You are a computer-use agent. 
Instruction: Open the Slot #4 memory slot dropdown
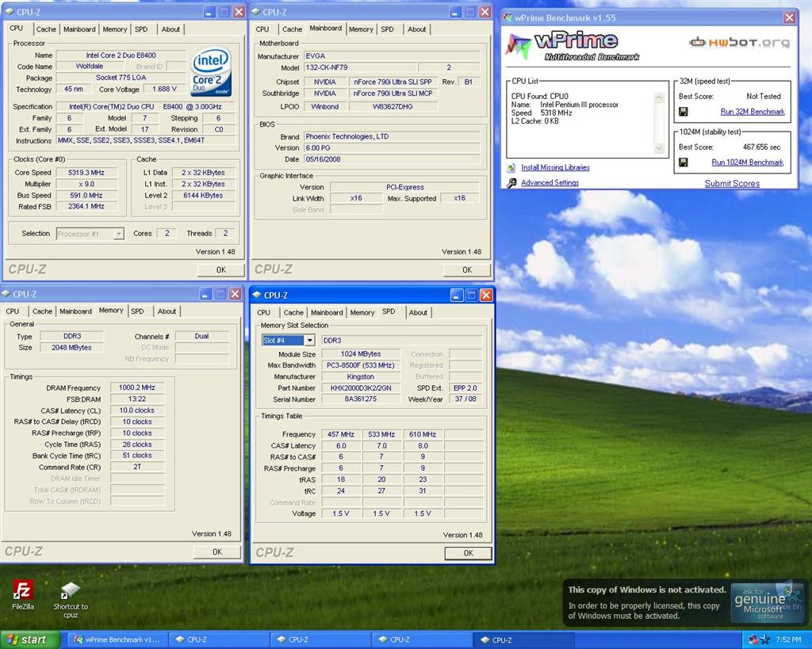309,341
